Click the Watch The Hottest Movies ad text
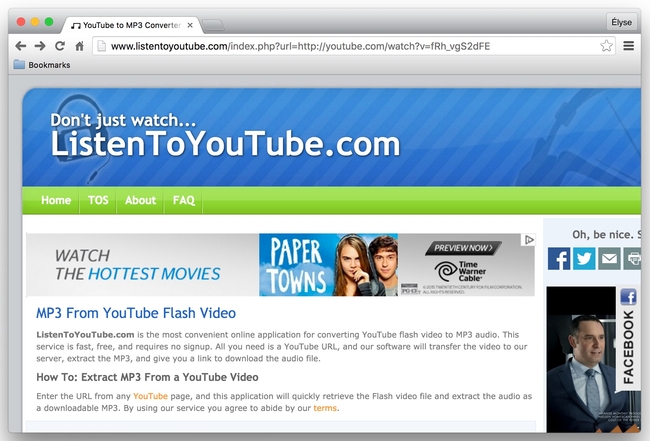This screenshot has width=650, height=441. [x=138, y=264]
